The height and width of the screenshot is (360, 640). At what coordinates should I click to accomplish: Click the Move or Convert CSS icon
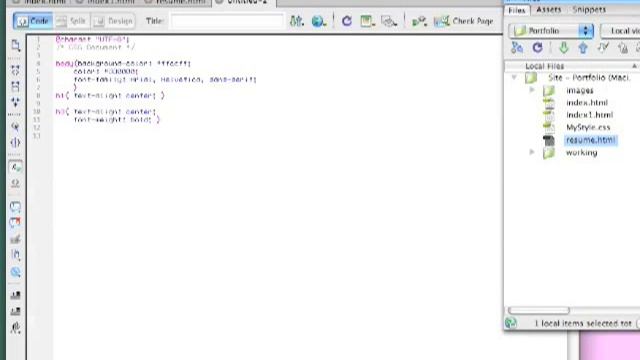(x=16, y=272)
